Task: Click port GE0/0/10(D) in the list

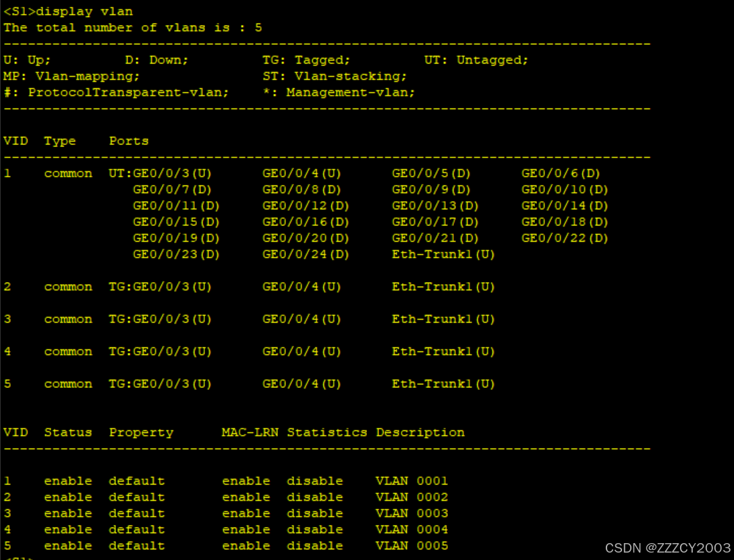Action: (564, 190)
